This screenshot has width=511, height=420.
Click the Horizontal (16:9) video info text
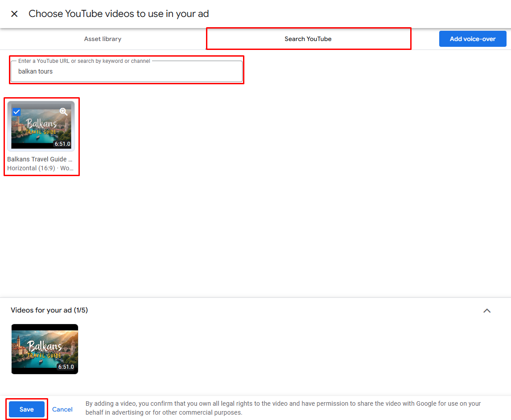pos(41,168)
